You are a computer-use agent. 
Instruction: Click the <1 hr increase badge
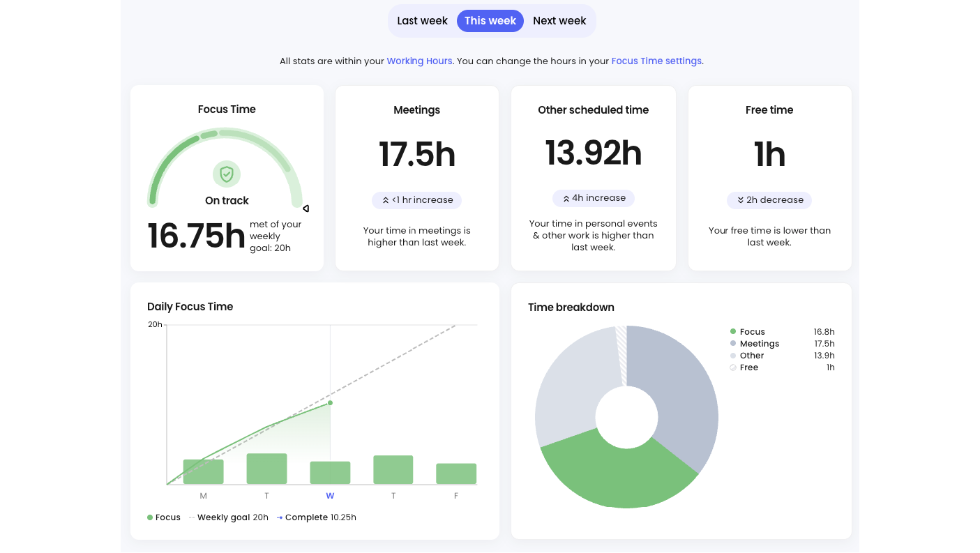[x=416, y=200]
